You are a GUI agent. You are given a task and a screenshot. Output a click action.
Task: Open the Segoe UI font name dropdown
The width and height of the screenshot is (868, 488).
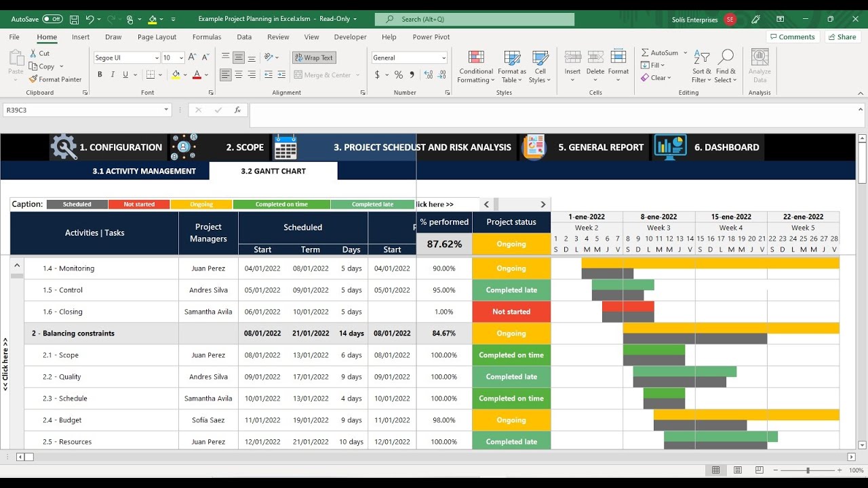[x=157, y=58]
